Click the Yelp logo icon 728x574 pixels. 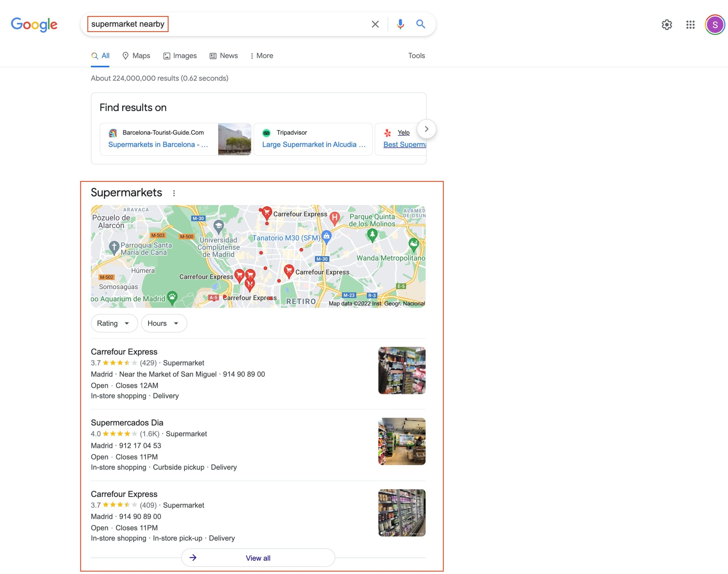click(x=388, y=133)
